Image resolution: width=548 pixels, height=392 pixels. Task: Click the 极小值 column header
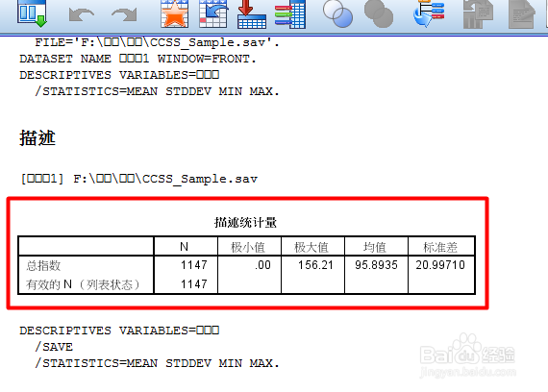click(x=248, y=247)
